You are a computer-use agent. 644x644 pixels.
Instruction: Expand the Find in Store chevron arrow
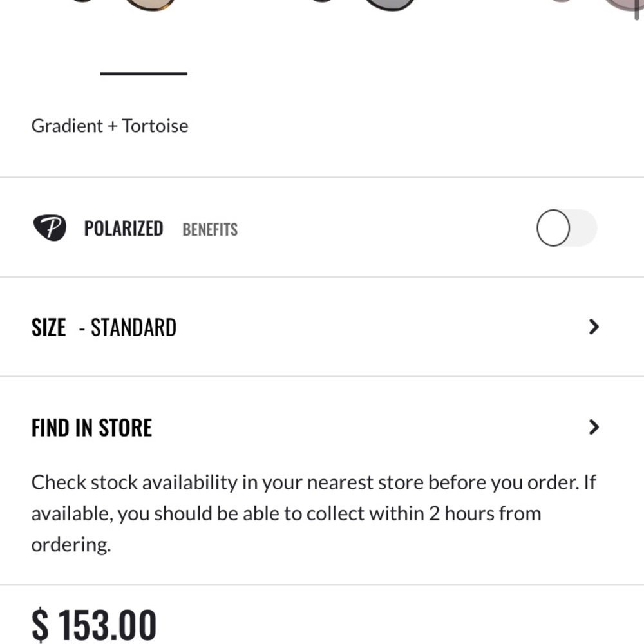point(594,427)
